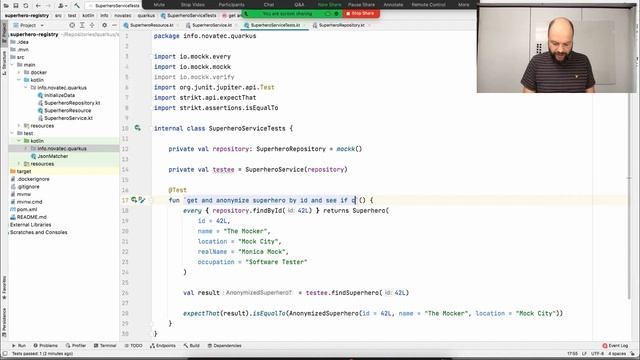Click the Select Opened File target icon
Image resolution: width=640 pixels, height=360 pixels.
(72, 25)
